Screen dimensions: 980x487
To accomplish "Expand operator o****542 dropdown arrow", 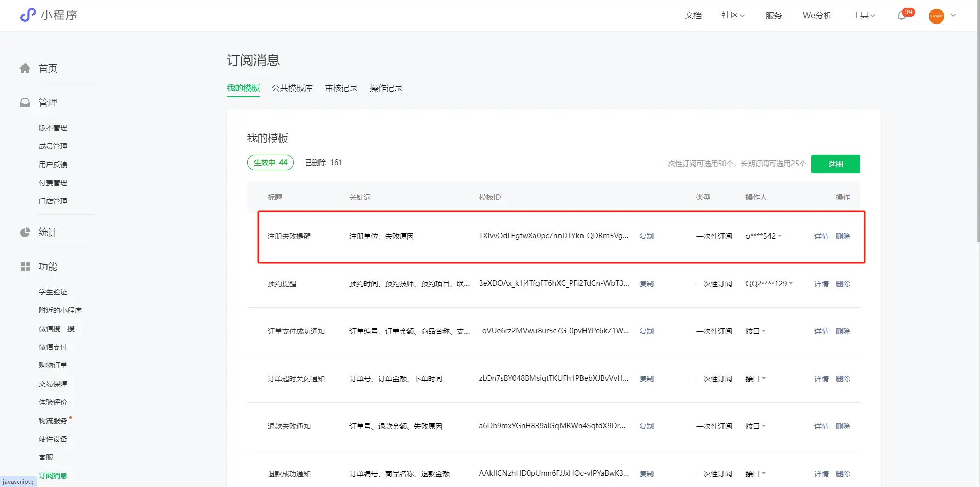I will [x=780, y=236].
